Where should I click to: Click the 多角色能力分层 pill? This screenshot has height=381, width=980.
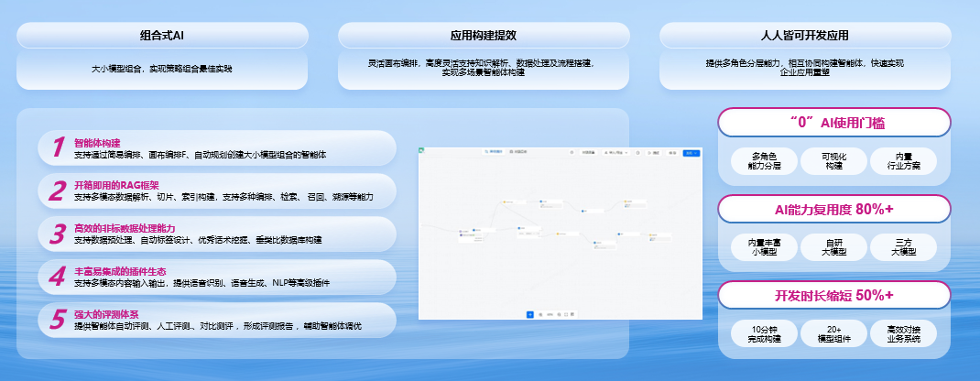[x=762, y=161]
